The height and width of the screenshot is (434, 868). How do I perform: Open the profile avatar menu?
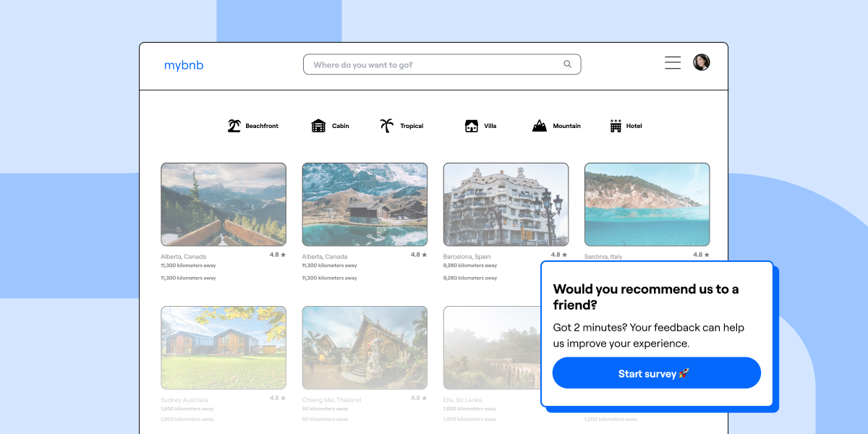pos(702,62)
